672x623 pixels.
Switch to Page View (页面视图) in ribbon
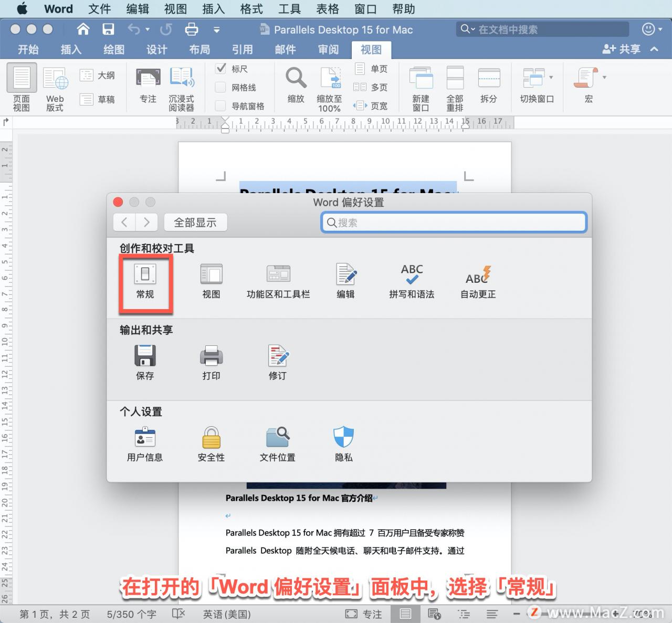22,88
